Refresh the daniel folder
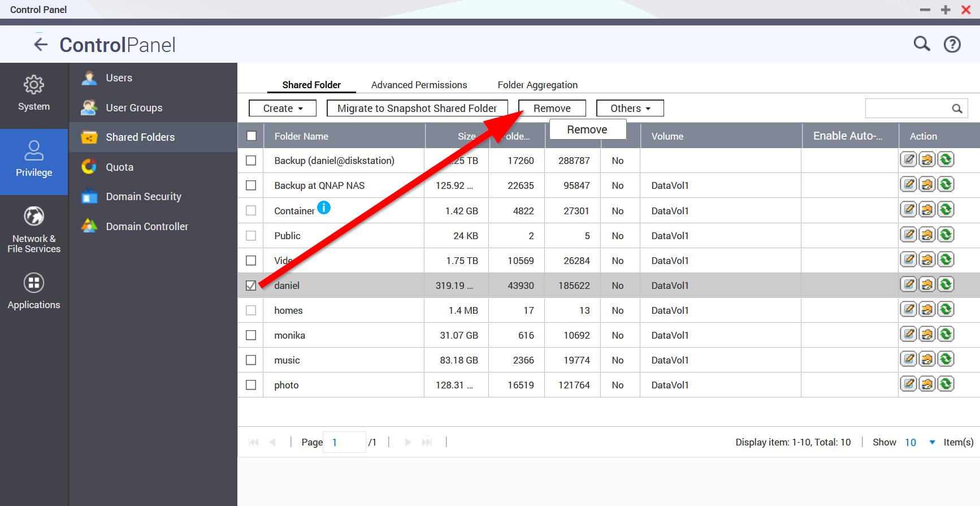The image size is (980, 506). click(946, 284)
